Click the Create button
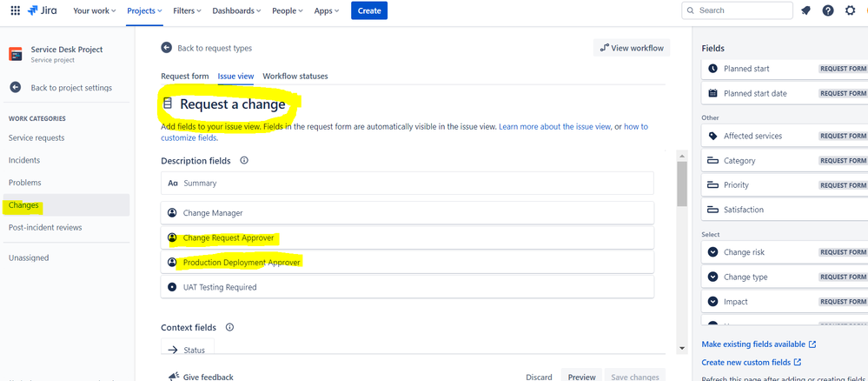The height and width of the screenshot is (381, 868). click(369, 10)
